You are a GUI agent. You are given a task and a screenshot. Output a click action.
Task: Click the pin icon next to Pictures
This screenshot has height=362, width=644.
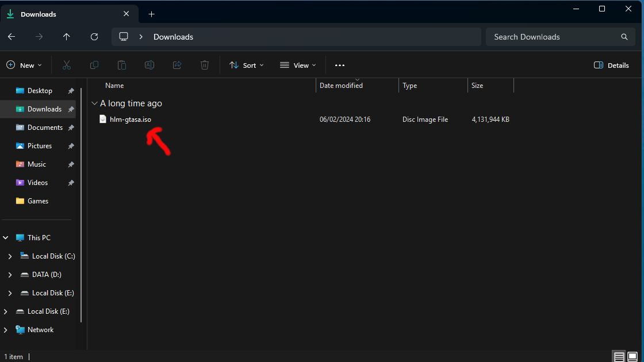click(x=71, y=146)
